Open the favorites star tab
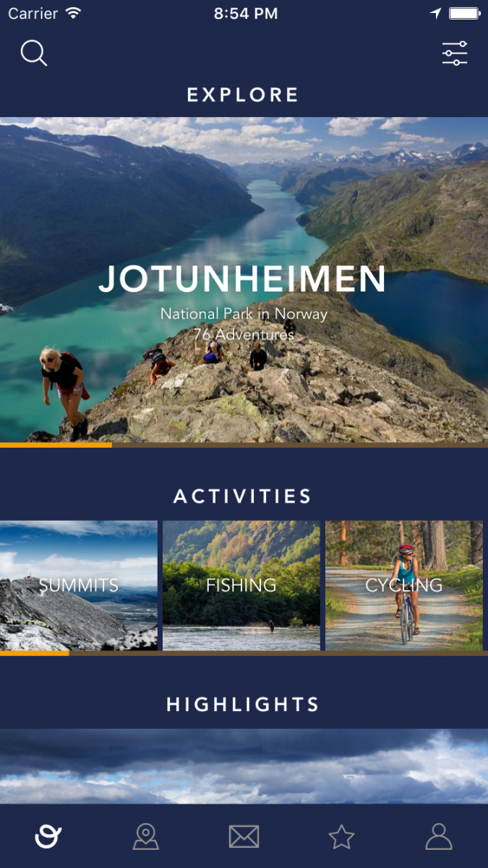The height and width of the screenshot is (868, 488). (x=341, y=837)
